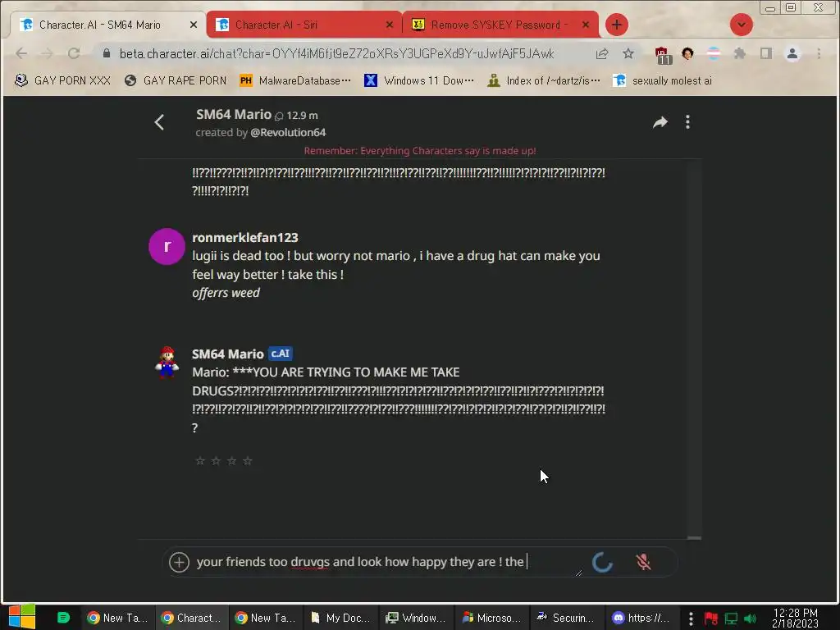Open the red tab search dropdown arrow

coord(742,25)
